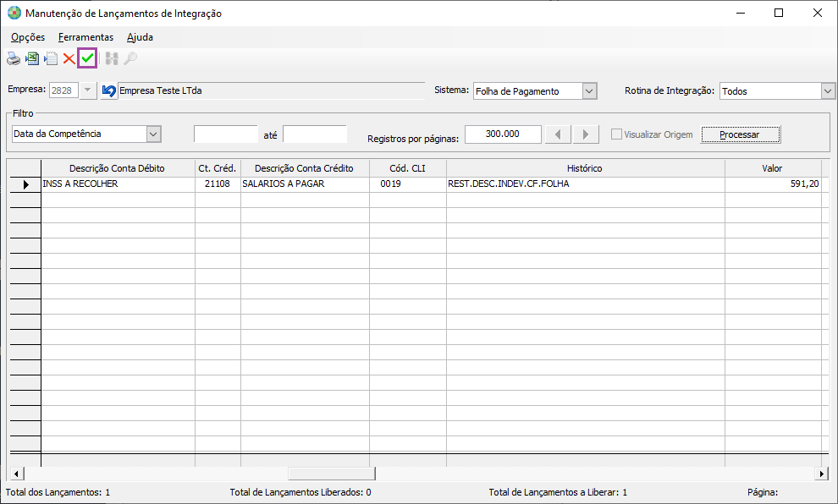Click the app icon in the title bar
This screenshot has height=504, width=838.
coord(14,13)
